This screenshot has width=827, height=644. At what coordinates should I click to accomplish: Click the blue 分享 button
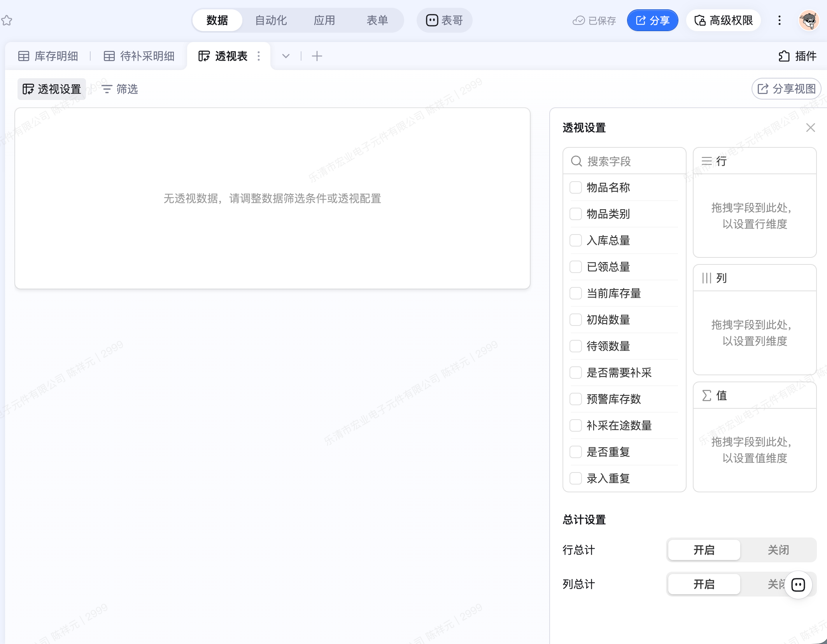pos(653,20)
